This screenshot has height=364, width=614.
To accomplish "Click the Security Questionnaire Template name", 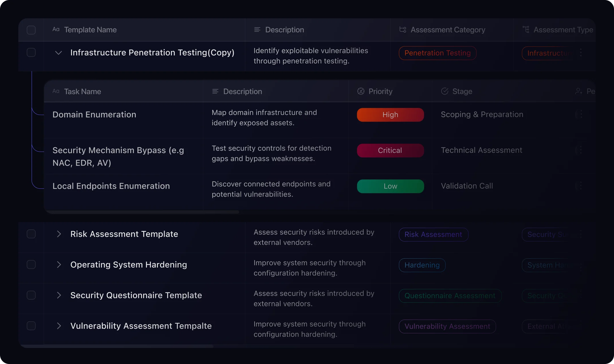I will click(x=136, y=295).
